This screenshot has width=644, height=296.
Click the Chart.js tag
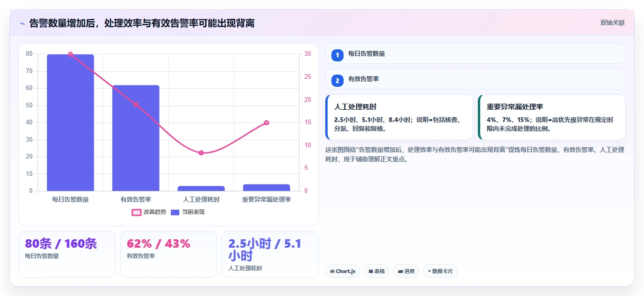tap(343, 271)
